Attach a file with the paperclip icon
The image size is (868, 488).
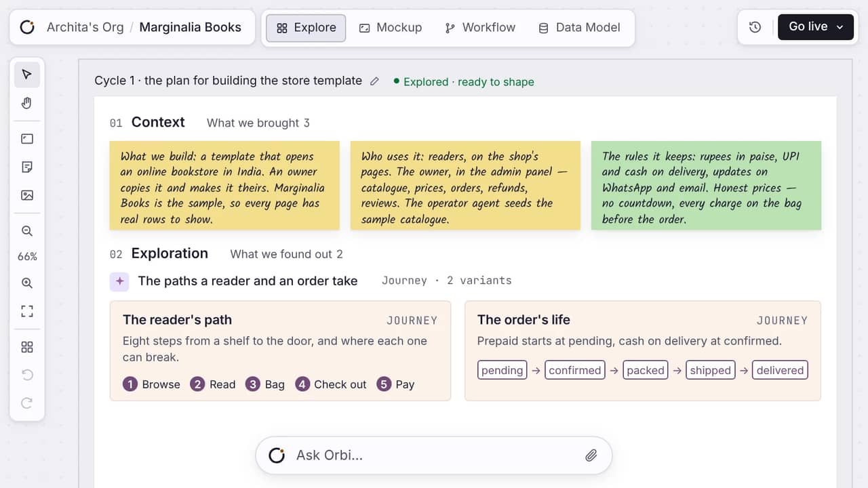(x=591, y=455)
